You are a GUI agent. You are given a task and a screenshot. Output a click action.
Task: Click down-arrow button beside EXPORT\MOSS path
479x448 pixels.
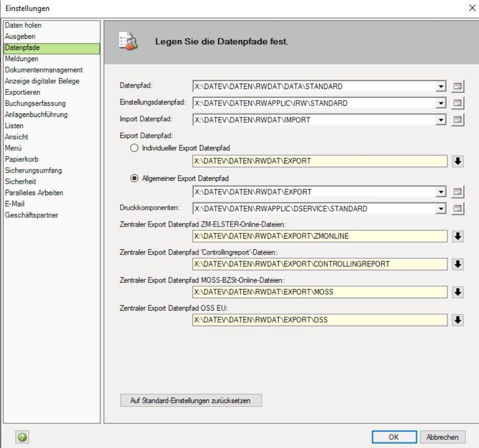pos(457,292)
